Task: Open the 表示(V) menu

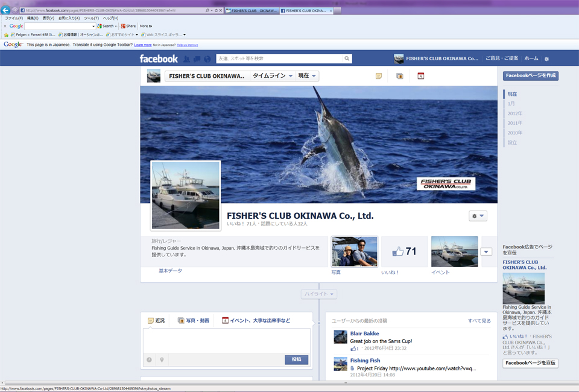Action: point(48,18)
